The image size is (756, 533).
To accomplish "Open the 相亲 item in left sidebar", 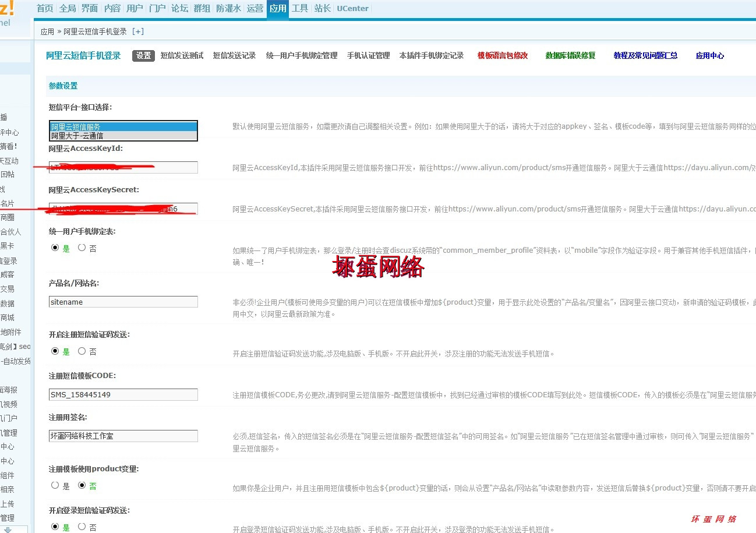I will (x=7, y=489).
